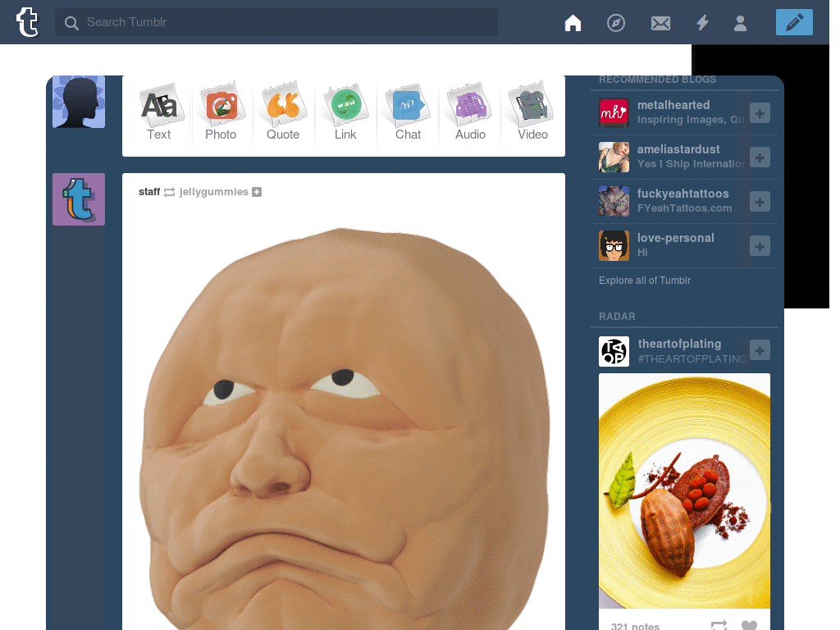Viewport: 840px width, 630px height.
Task: Like the radar post with the heart
Action: (749, 625)
